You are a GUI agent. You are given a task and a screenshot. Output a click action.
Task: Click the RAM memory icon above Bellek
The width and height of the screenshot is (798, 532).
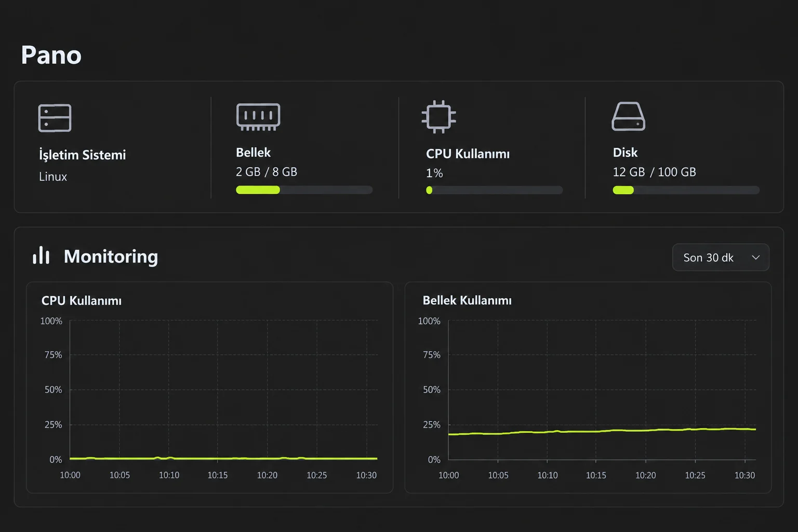point(258,117)
